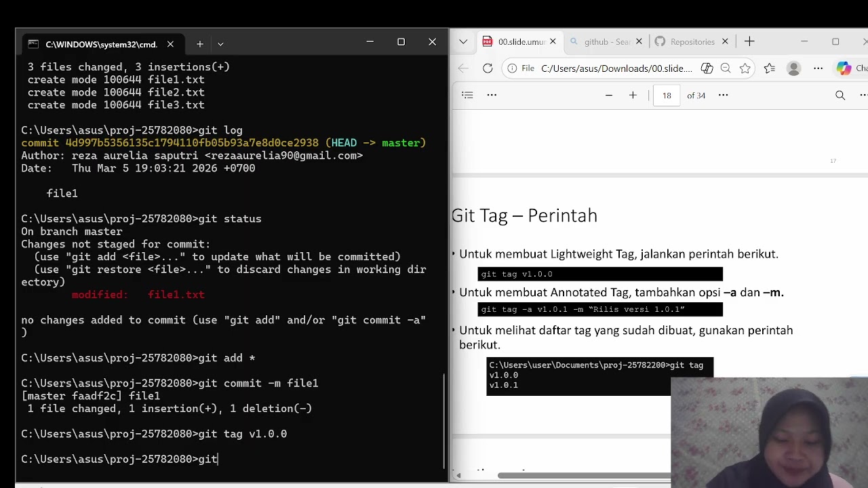Close the terminal window
The height and width of the screenshot is (488, 868).
[432, 42]
